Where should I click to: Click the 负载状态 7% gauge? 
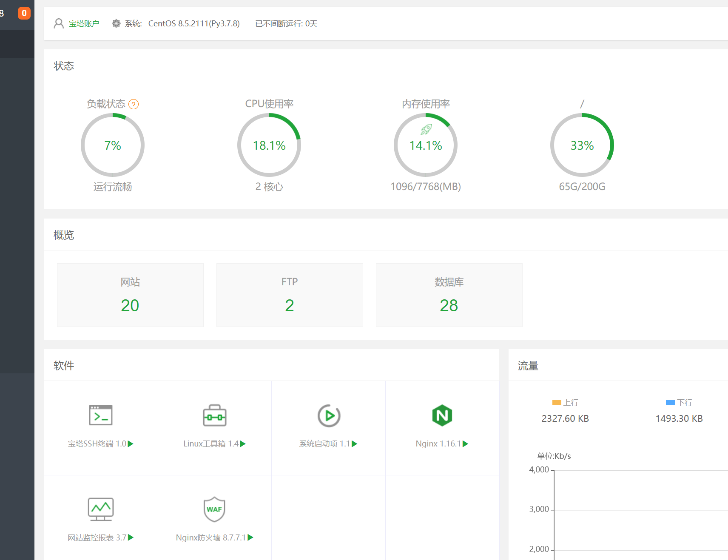point(113,145)
